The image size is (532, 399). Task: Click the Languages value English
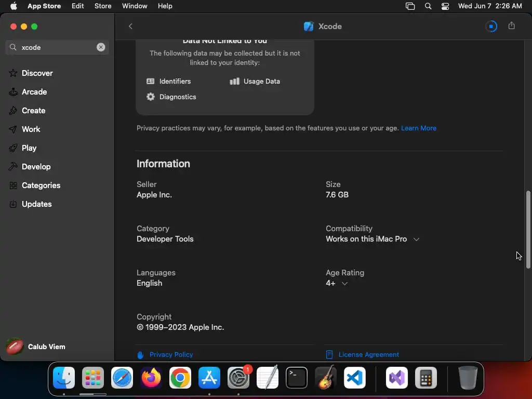pos(149,283)
